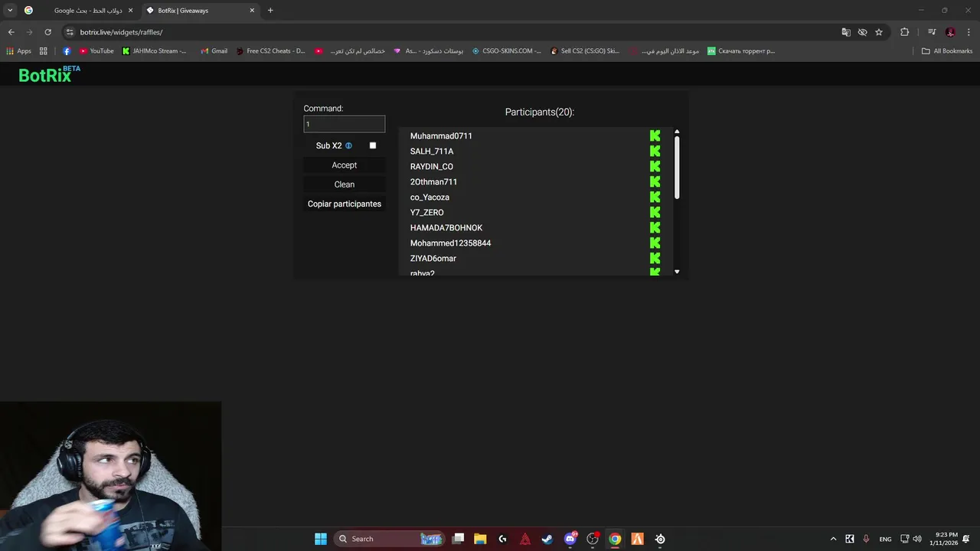Close the BotRix Giveaways tab

[252, 11]
